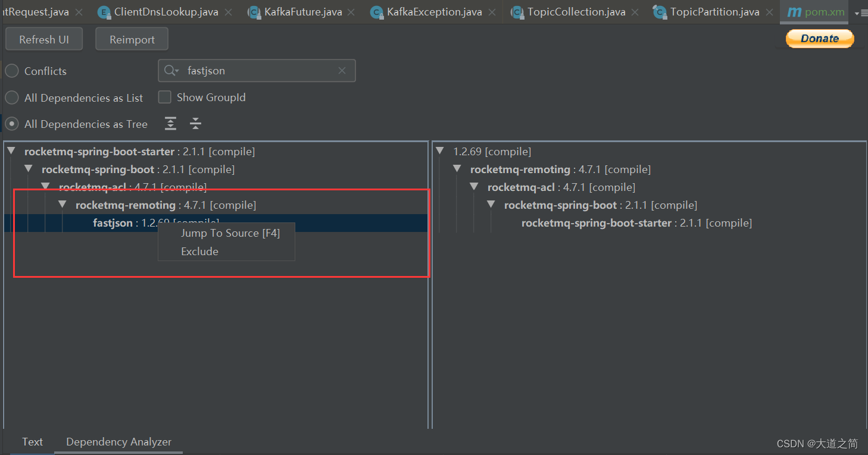Click the Expand All tree icon
This screenshot has height=455, width=868.
pos(171,124)
